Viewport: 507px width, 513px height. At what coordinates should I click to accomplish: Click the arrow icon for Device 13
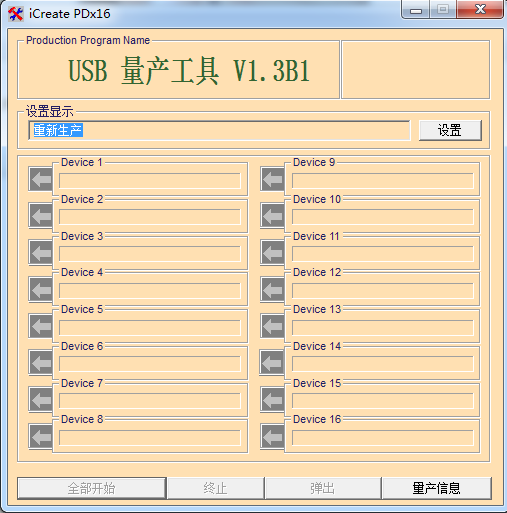pyautogui.click(x=272, y=326)
